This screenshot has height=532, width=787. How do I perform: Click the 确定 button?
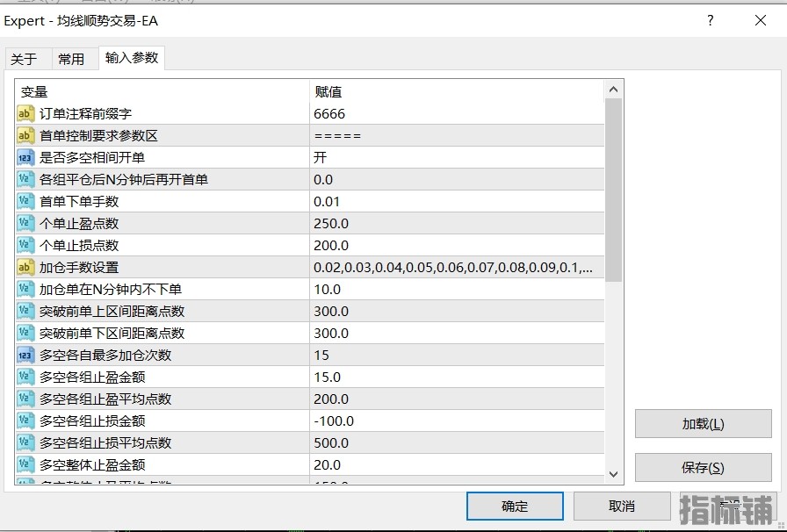click(515, 506)
